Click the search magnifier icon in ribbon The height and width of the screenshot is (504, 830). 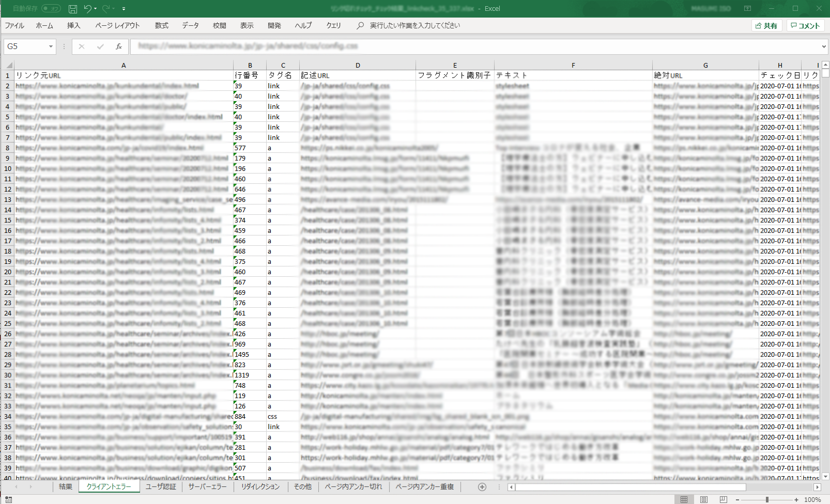coord(360,25)
